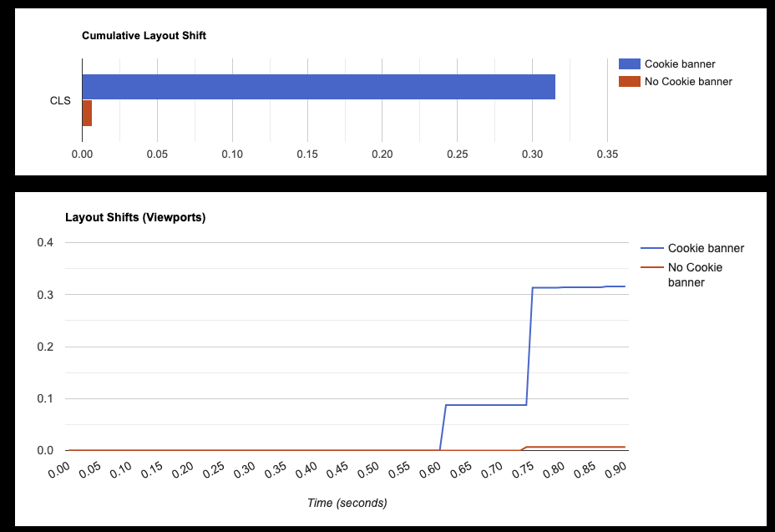Click the 0.1 label on the line chart y-axis
Viewport: 775px width, 532px height.
coord(45,398)
